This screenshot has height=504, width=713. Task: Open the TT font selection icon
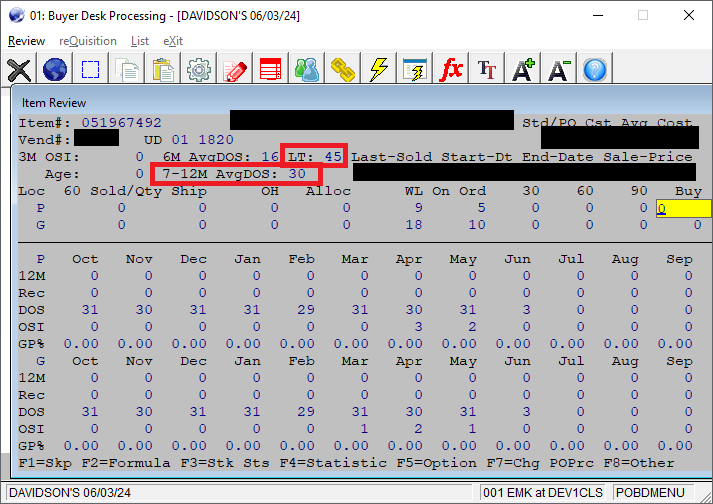pos(487,69)
